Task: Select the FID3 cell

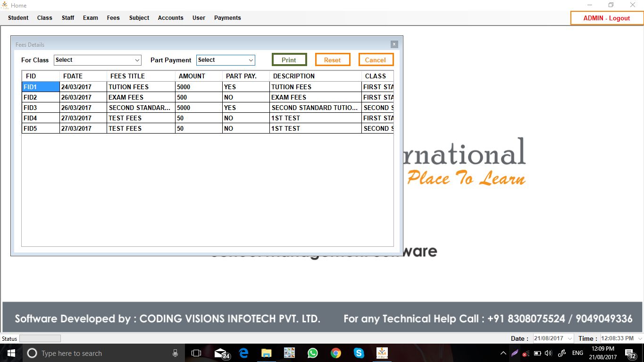Action: pos(41,108)
